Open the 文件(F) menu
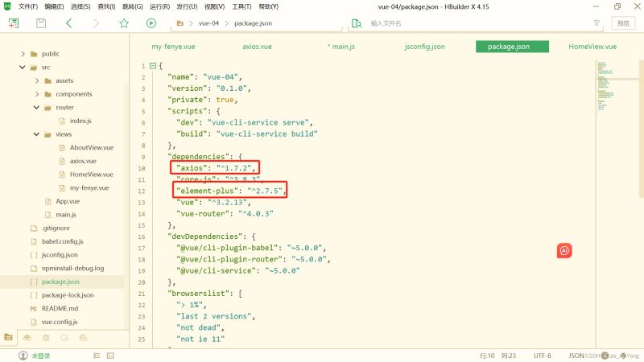This screenshot has height=362, width=644. click(x=28, y=6)
